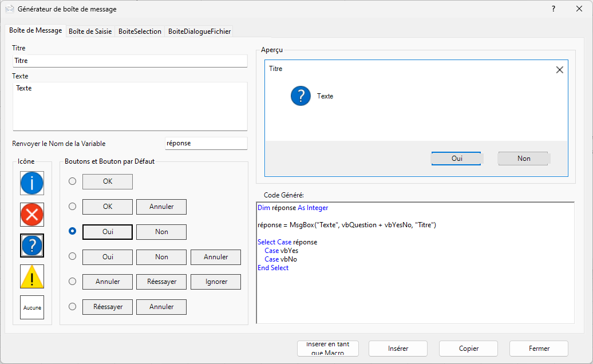This screenshot has width=593, height=364.
Task: Set Non as default in Oui/Non row
Action: pos(161,232)
